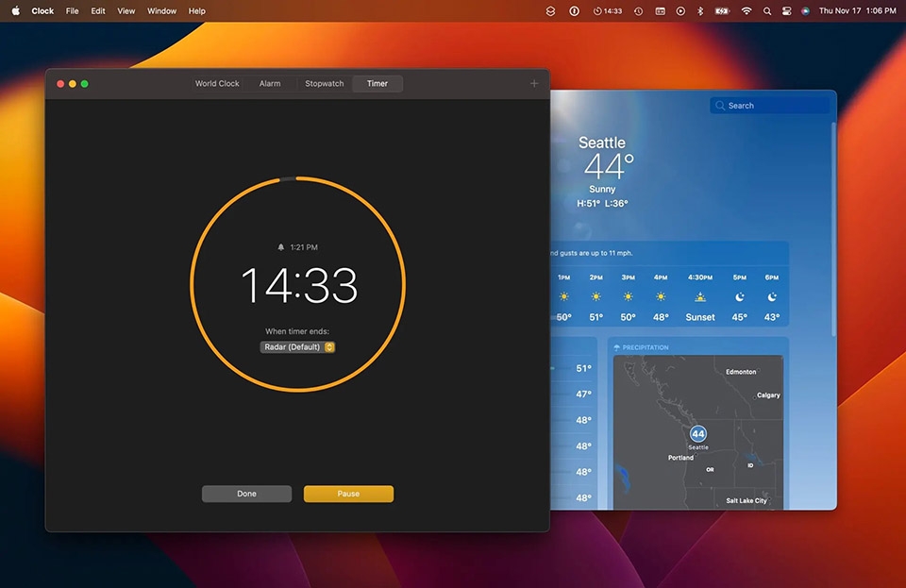Open the Wi-Fi menu from the menu bar
The width and height of the screenshot is (906, 588).
click(746, 11)
